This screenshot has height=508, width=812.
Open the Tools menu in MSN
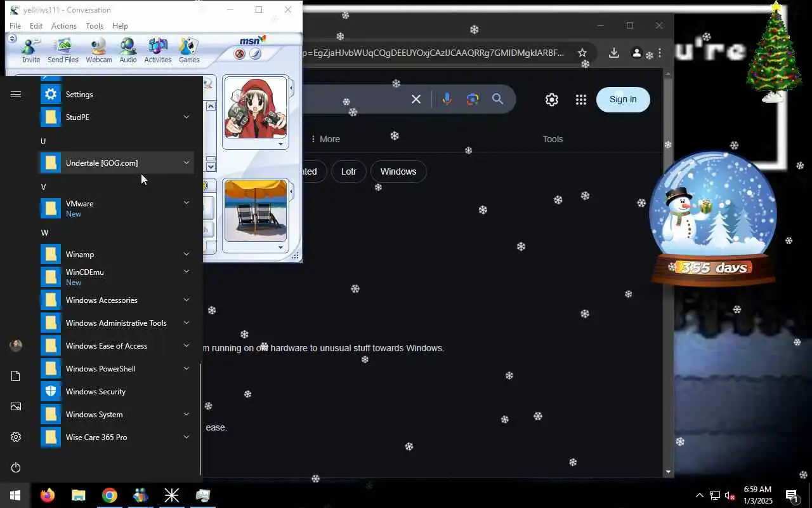pyautogui.click(x=95, y=26)
